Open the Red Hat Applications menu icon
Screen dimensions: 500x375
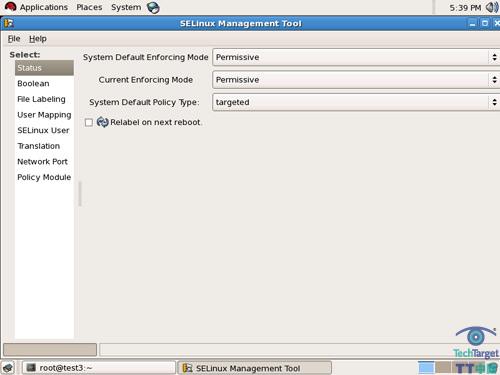click(10, 7)
